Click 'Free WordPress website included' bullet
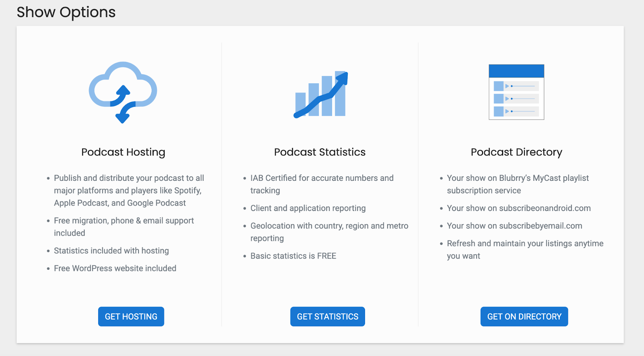 click(x=115, y=269)
